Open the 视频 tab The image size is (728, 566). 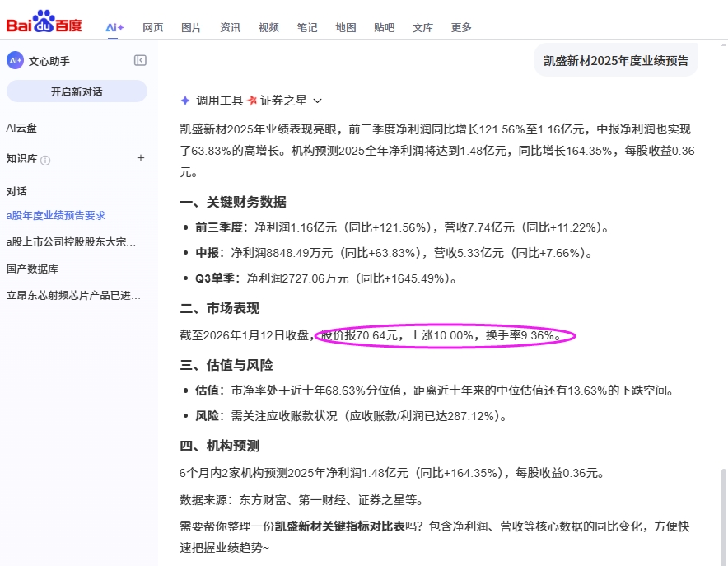click(x=268, y=27)
